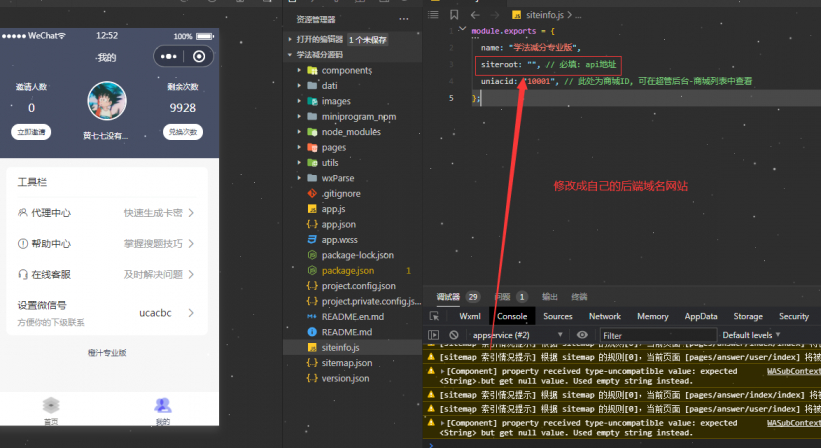Switch to the Wxml tab
The image size is (821, 448).
(x=469, y=316)
